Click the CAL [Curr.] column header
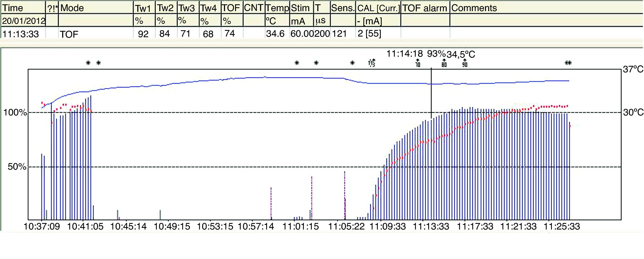This screenshot has width=644, height=259. pos(378,8)
